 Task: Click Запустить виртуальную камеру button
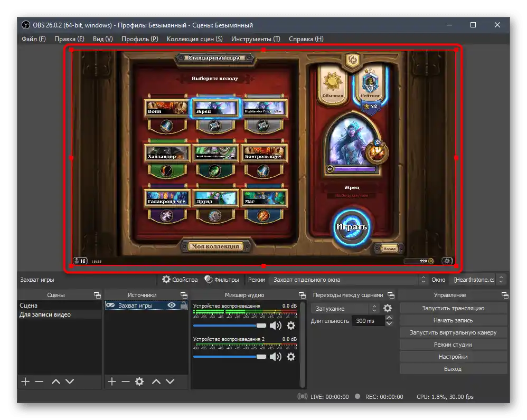pyautogui.click(x=453, y=332)
